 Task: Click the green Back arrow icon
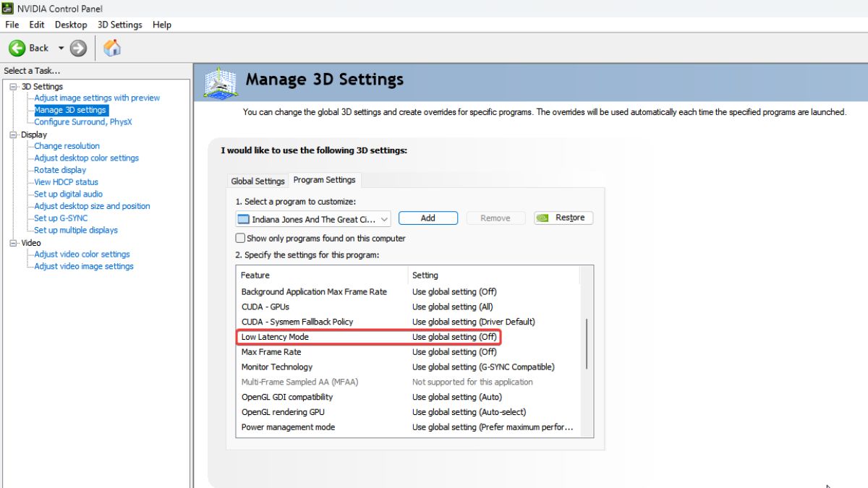17,48
